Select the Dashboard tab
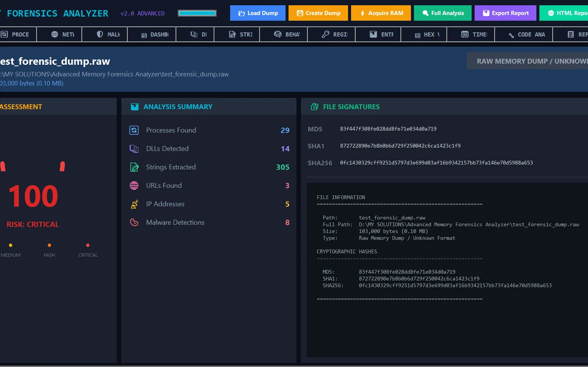 (152, 34)
